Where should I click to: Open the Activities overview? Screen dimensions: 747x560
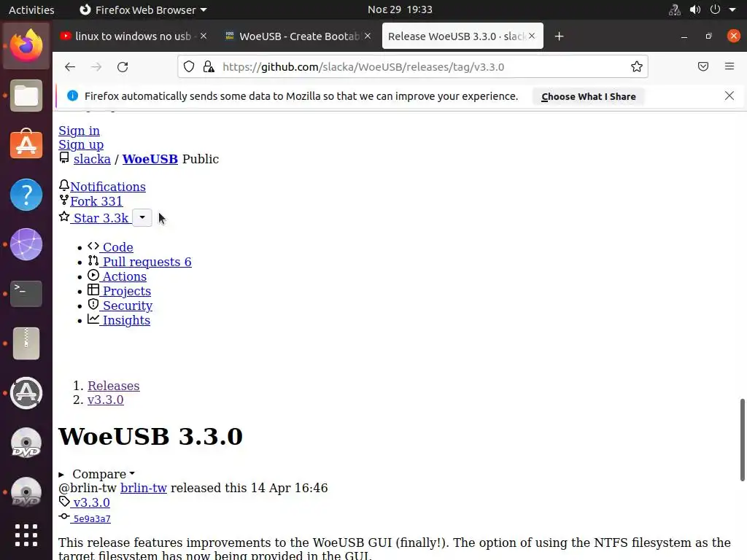pyautogui.click(x=31, y=9)
